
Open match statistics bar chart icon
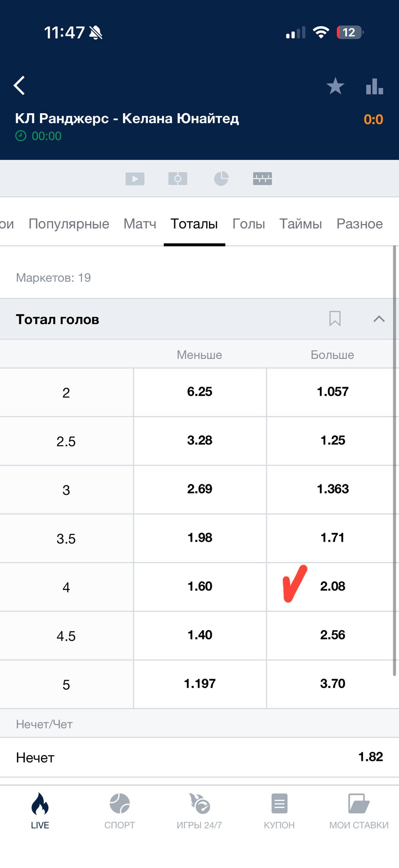click(374, 86)
